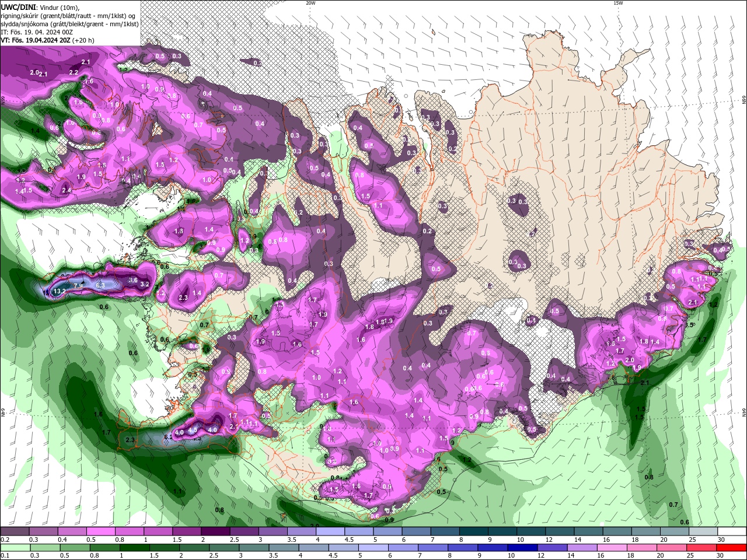Click the 0.1 label starting the rain scale

pyautogui.click(x=5, y=556)
